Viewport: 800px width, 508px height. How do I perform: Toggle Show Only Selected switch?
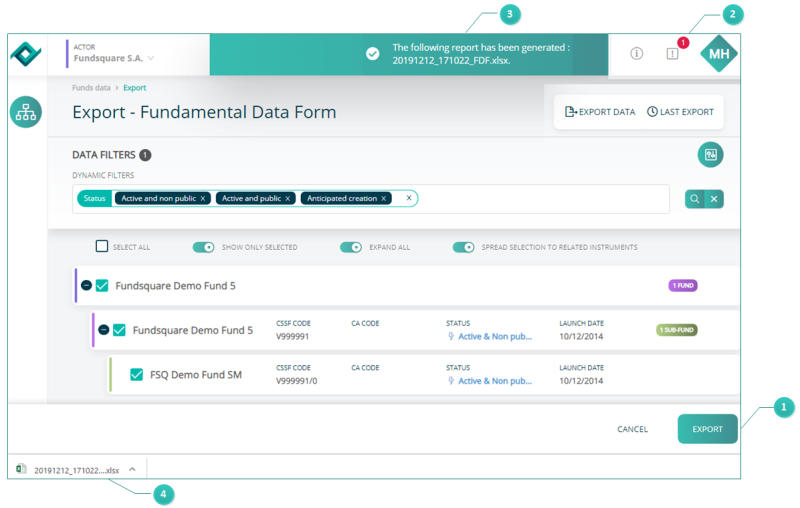[x=204, y=247]
